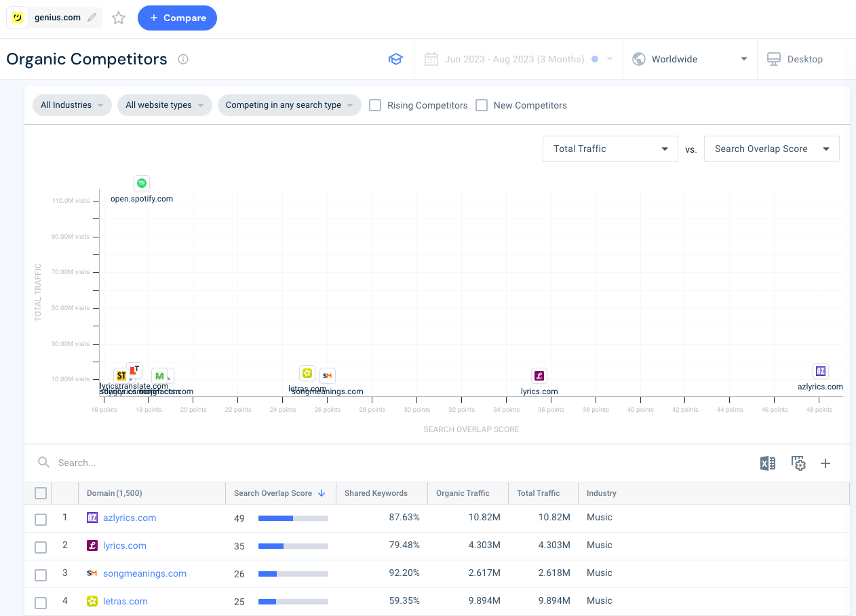Open the table column settings icon
The height and width of the screenshot is (616, 856).
pyautogui.click(x=798, y=463)
